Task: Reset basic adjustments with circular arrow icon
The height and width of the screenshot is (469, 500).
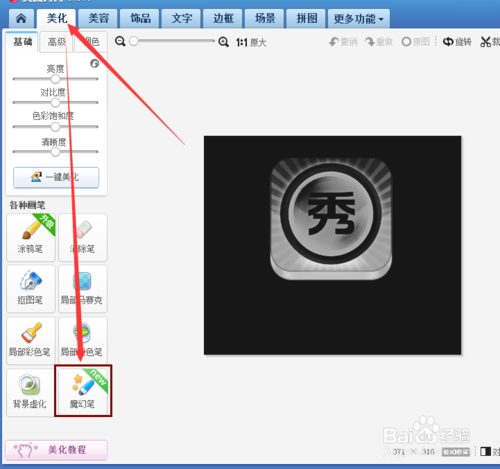Action: click(95, 64)
